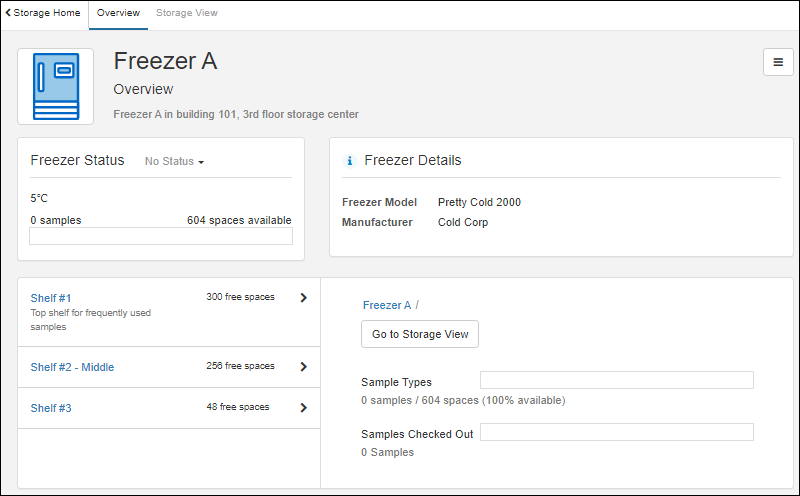Click the Freezer Details info icon
This screenshot has width=800, height=496.
click(349, 161)
